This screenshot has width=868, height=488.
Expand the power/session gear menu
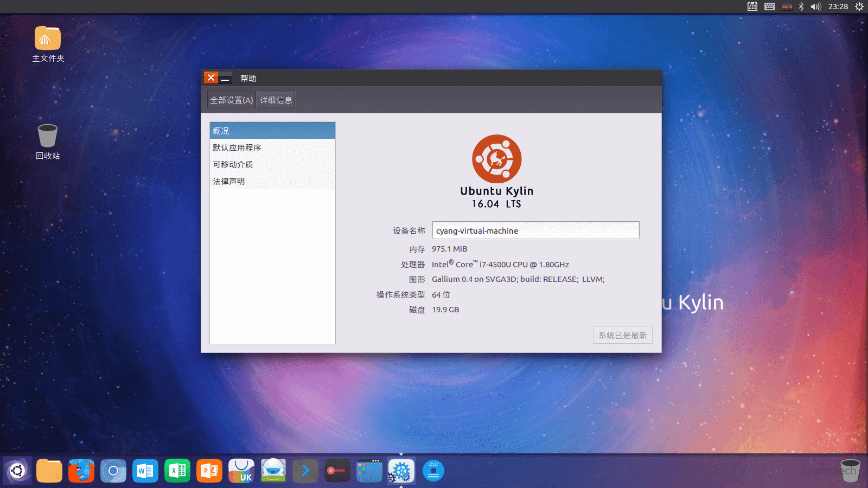coord(859,7)
